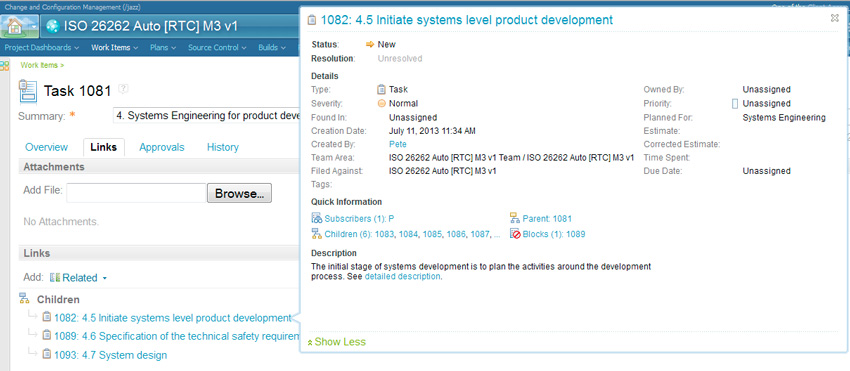Open child link 1082 Initiate systems level
Viewport: 850px width, 371px height.
coord(173,318)
